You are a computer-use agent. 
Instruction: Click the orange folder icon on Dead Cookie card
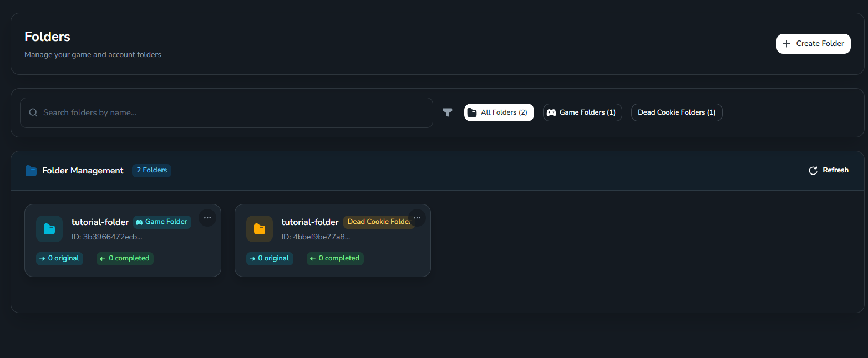(x=260, y=229)
